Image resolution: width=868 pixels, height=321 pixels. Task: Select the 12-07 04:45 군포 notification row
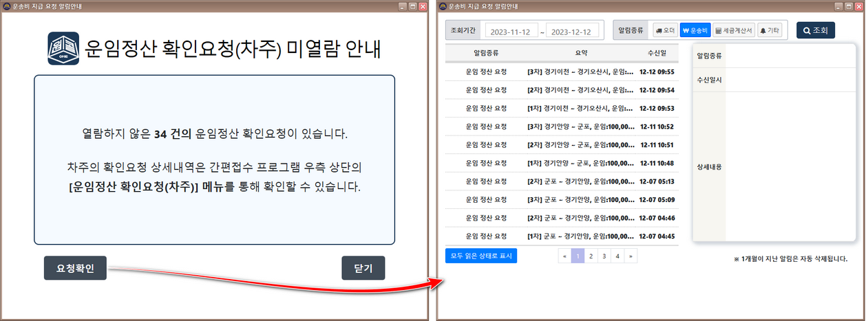[561, 236]
